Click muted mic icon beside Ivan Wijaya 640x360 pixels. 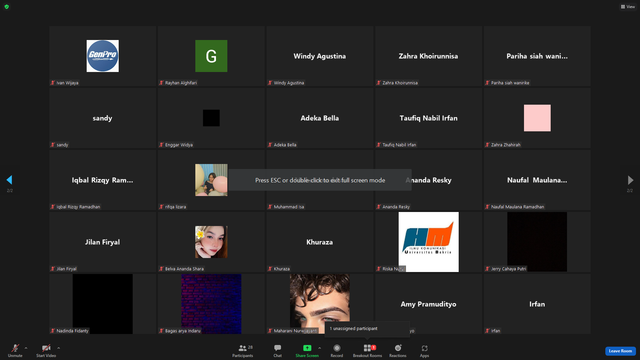point(53,83)
